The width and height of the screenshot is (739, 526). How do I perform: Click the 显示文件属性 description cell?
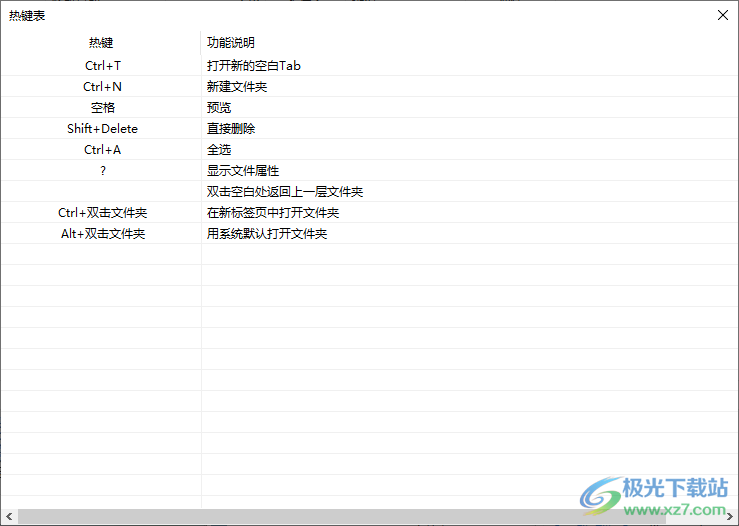click(243, 171)
